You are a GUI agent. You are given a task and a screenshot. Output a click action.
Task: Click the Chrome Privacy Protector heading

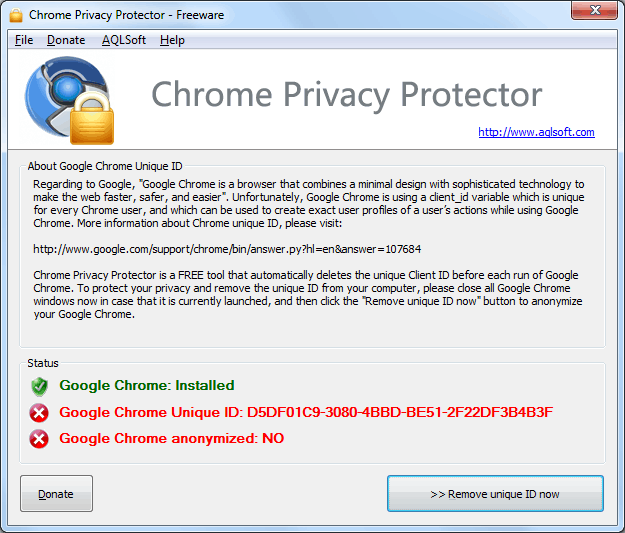click(x=347, y=95)
